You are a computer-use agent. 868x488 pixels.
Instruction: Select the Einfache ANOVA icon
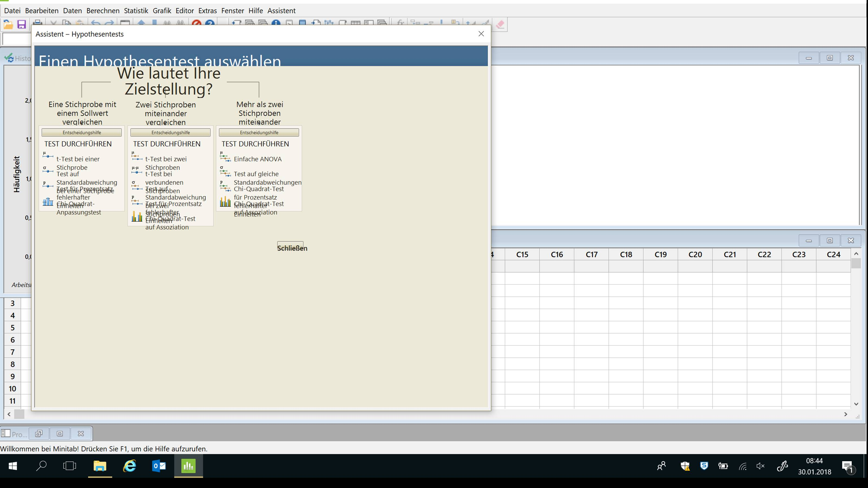225,156
